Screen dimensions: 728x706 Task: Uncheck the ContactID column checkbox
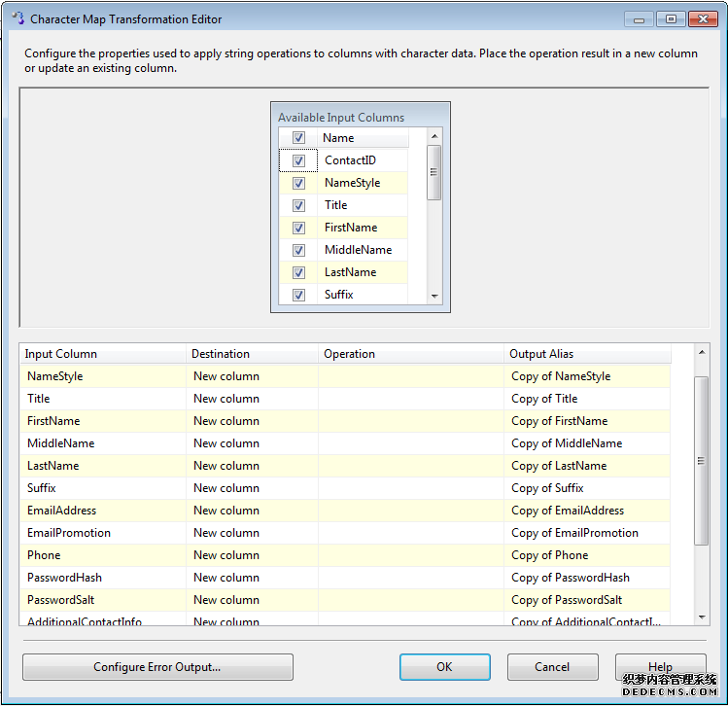298,160
